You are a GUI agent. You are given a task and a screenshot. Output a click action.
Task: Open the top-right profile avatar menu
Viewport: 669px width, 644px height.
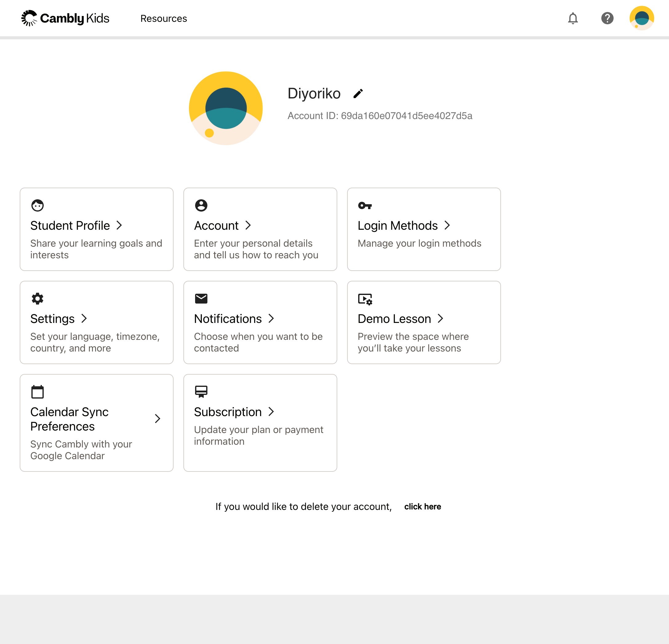pyautogui.click(x=641, y=18)
